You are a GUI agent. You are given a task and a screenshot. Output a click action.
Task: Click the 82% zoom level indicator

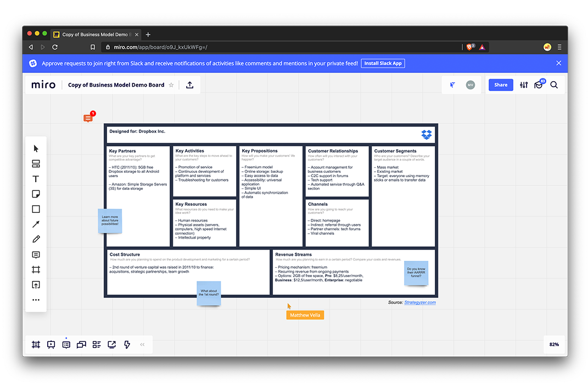554,345
